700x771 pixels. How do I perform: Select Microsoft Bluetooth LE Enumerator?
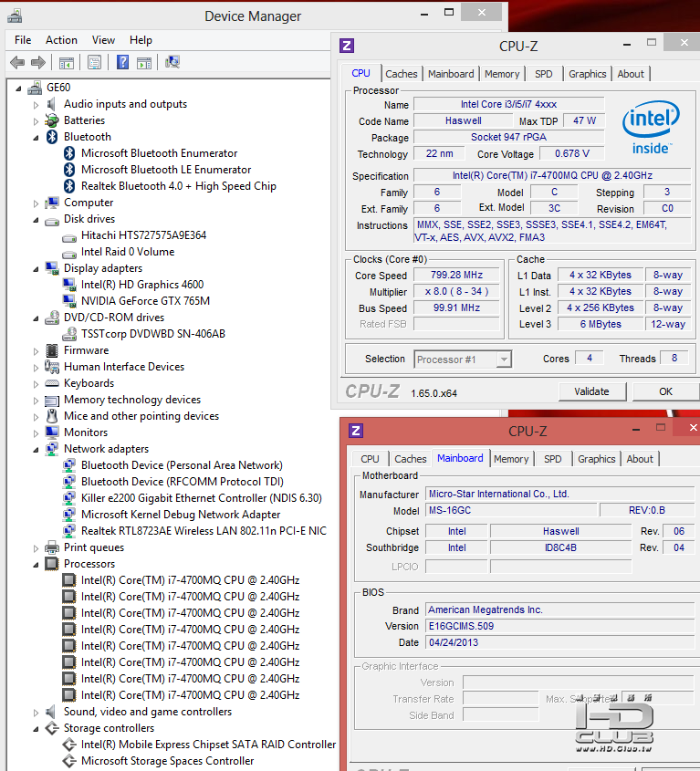tap(166, 170)
